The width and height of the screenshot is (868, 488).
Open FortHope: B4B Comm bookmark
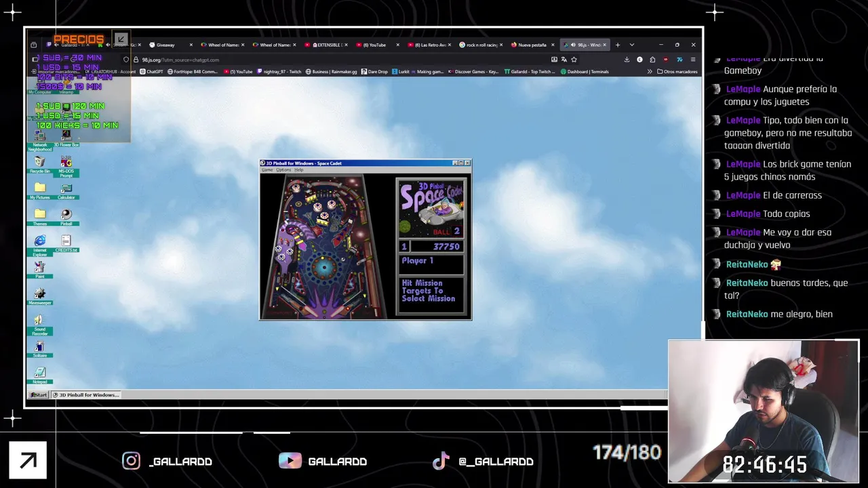[193, 71]
